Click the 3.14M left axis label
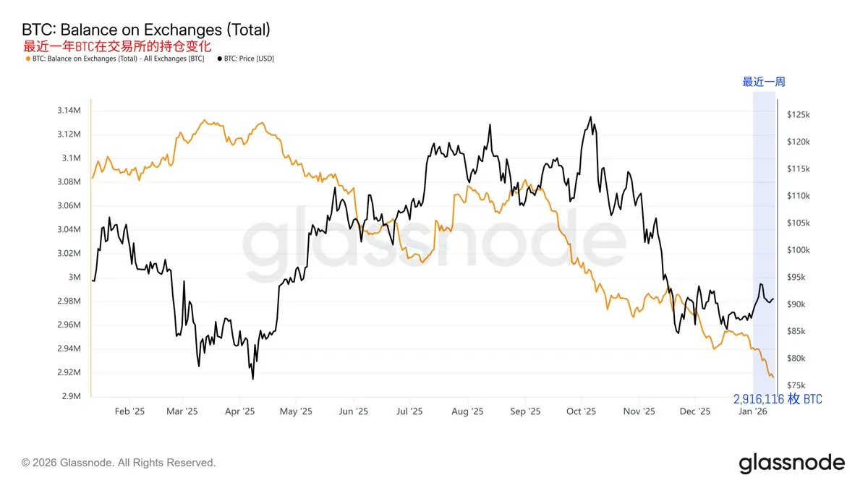Screen dimensions: 868x488 tap(69, 111)
